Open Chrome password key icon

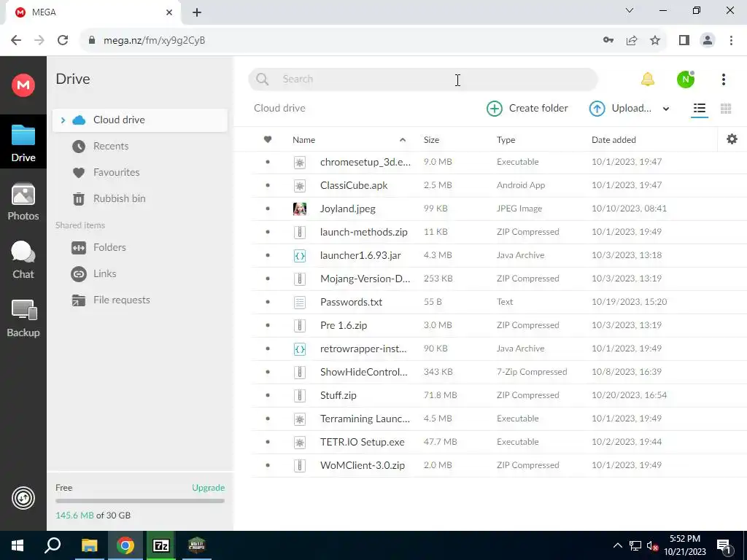pos(608,41)
